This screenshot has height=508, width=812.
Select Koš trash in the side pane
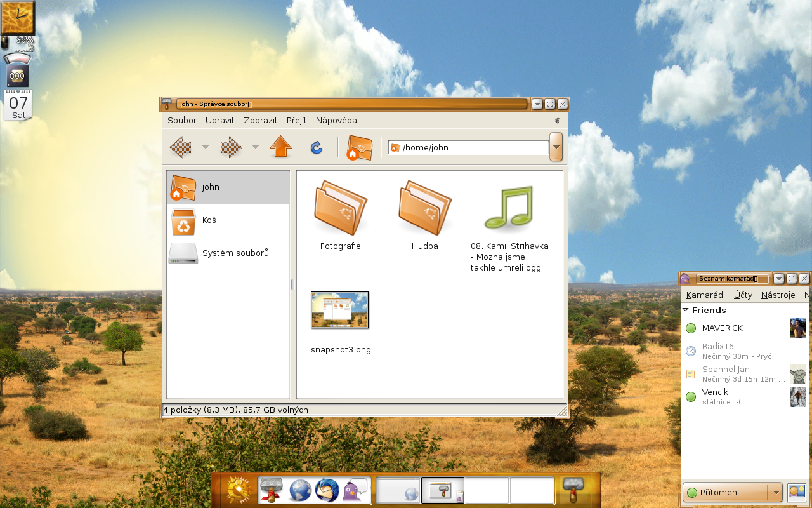click(228, 220)
